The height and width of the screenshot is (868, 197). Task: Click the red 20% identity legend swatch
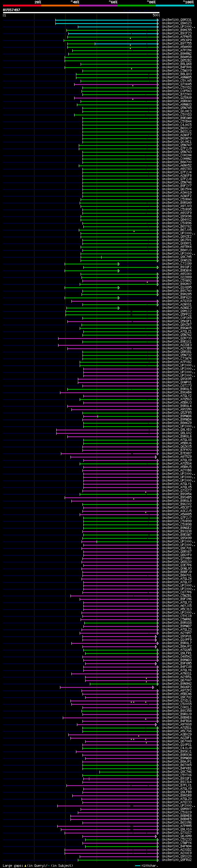(x=22, y=6)
